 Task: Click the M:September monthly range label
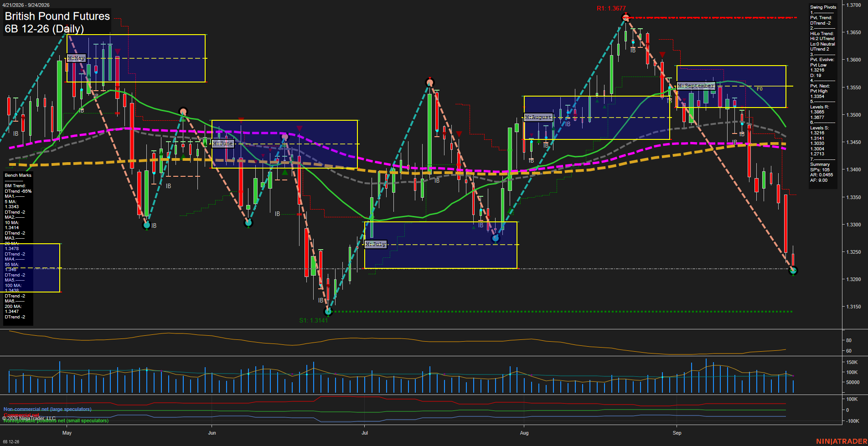coord(696,86)
